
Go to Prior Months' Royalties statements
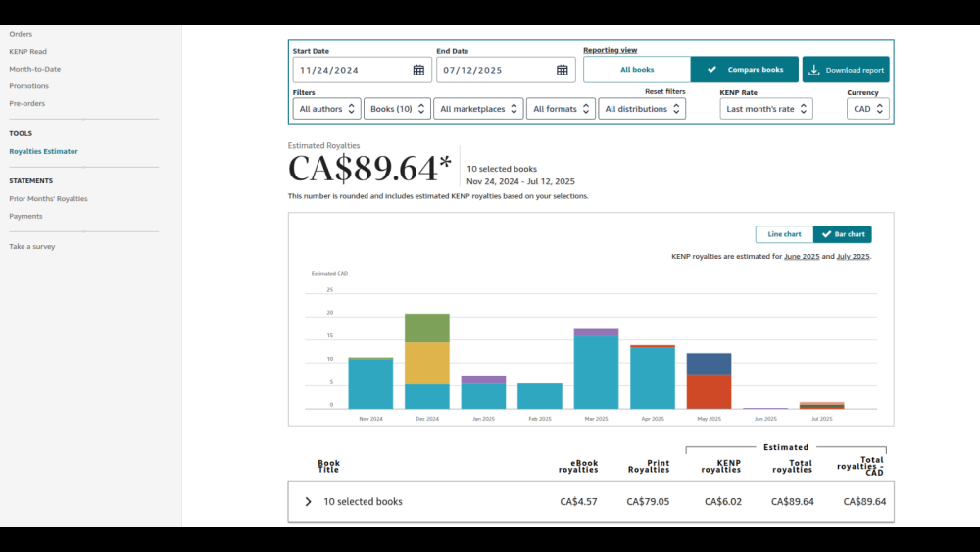pos(48,199)
